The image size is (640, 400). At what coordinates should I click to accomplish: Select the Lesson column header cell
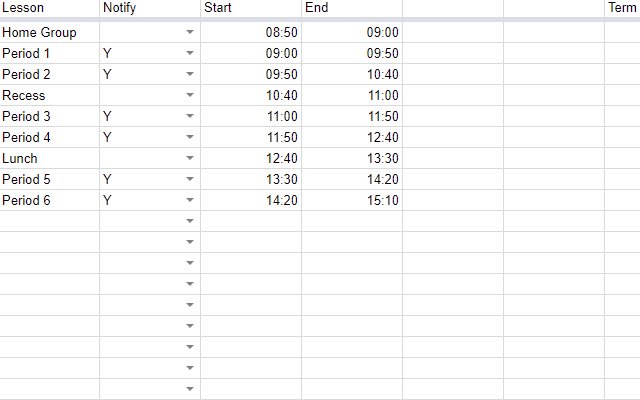49,8
